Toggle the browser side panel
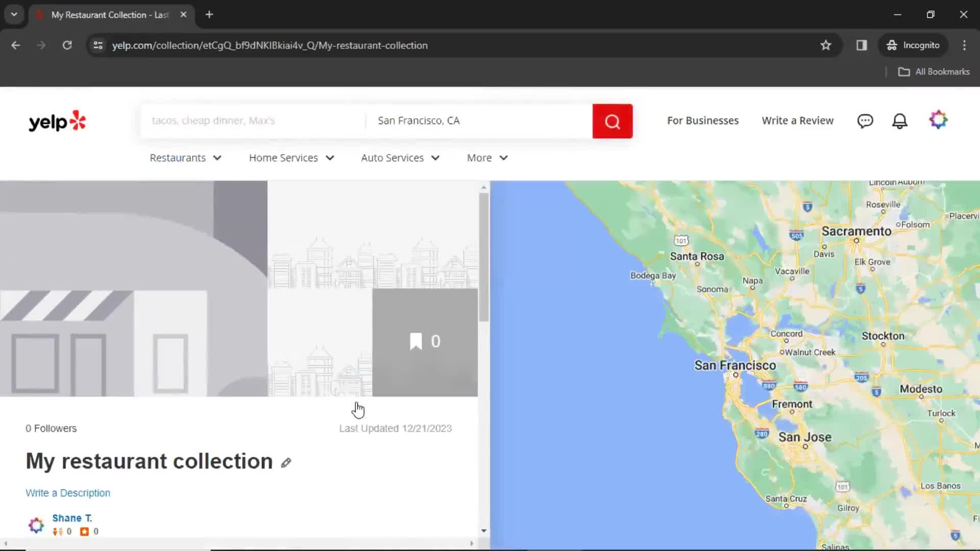This screenshot has width=980, height=551. coord(862,45)
